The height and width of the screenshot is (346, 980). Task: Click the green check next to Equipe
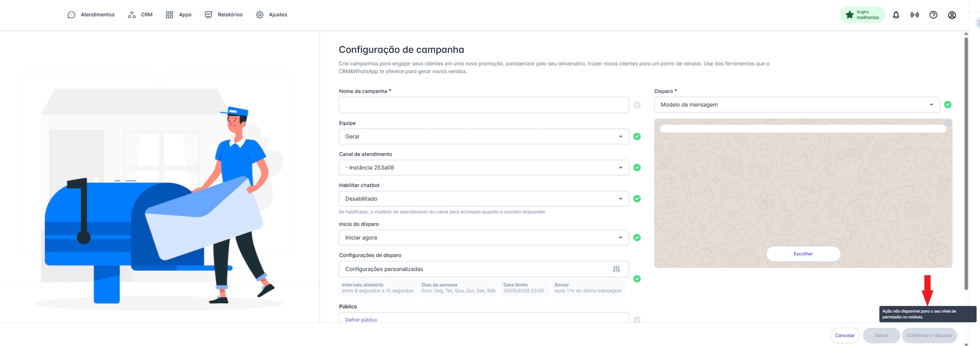637,137
